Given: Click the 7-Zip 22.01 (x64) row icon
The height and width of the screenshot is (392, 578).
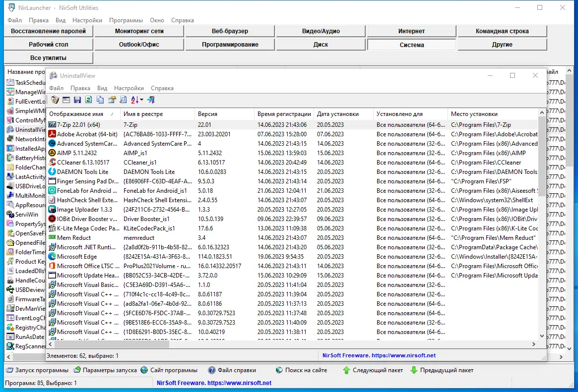Looking at the screenshot, I should 52,125.
